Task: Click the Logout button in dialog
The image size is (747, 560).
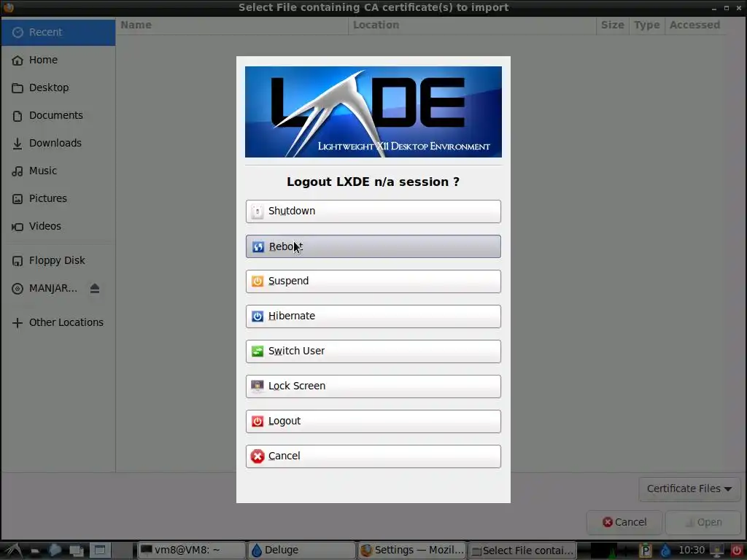Action: coord(373,421)
